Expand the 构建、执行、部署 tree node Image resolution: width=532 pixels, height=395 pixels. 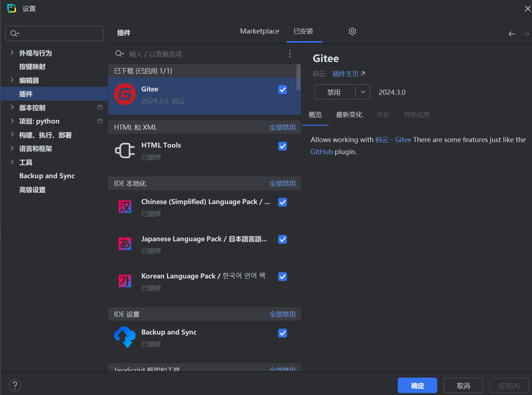pyautogui.click(x=12, y=134)
